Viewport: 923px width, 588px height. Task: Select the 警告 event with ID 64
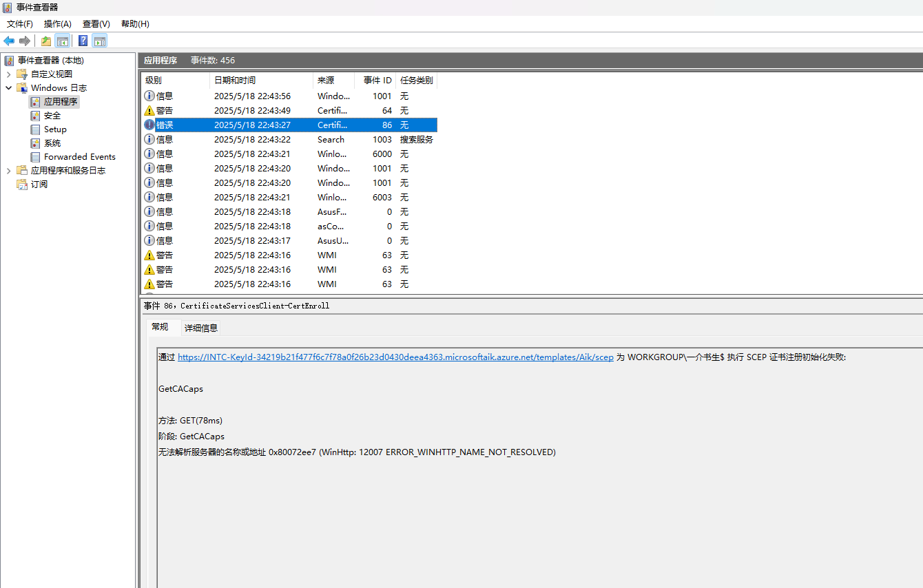pyautogui.click(x=289, y=110)
